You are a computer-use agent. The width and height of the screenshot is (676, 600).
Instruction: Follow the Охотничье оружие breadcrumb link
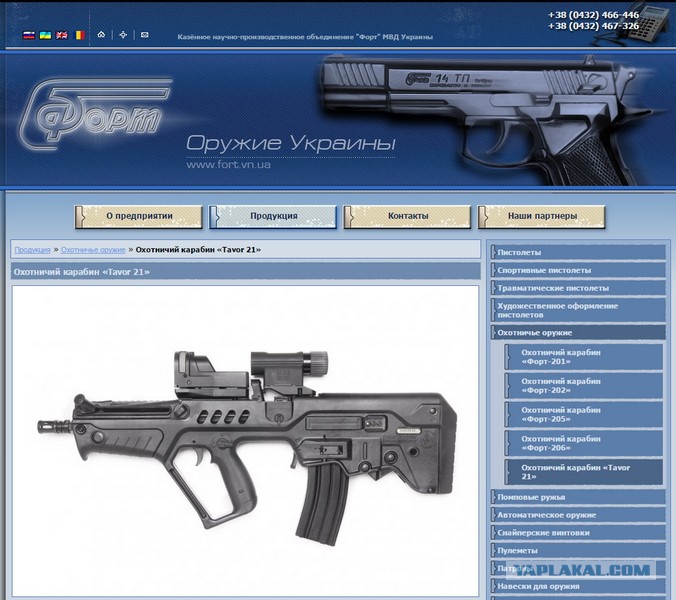pyautogui.click(x=93, y=250)
